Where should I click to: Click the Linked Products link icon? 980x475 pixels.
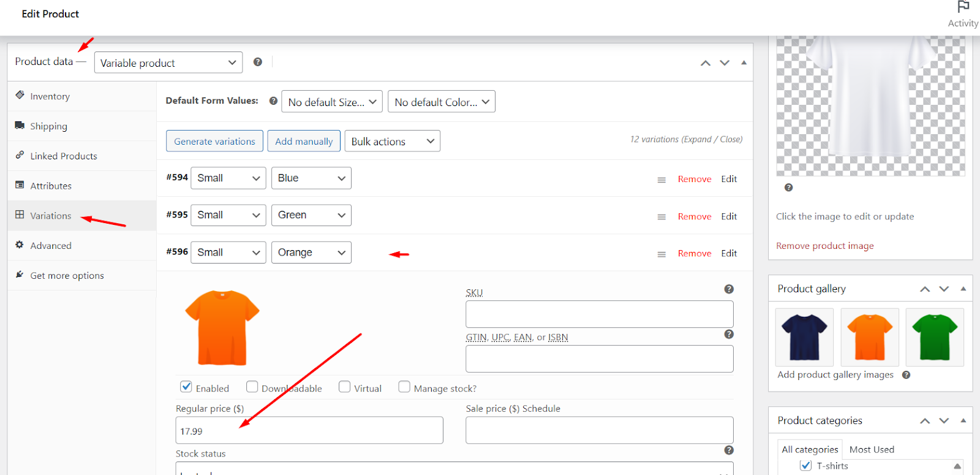coord(20,155)
